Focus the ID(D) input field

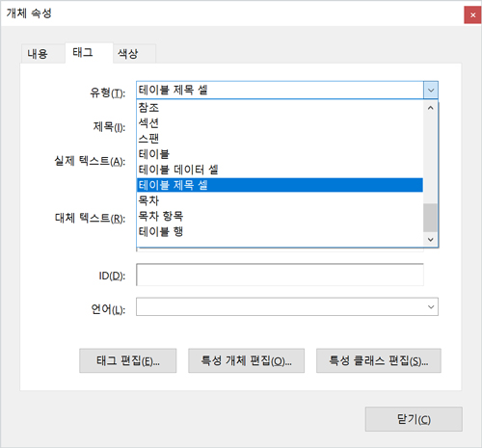pyautogui.click(x=280, y=275)
